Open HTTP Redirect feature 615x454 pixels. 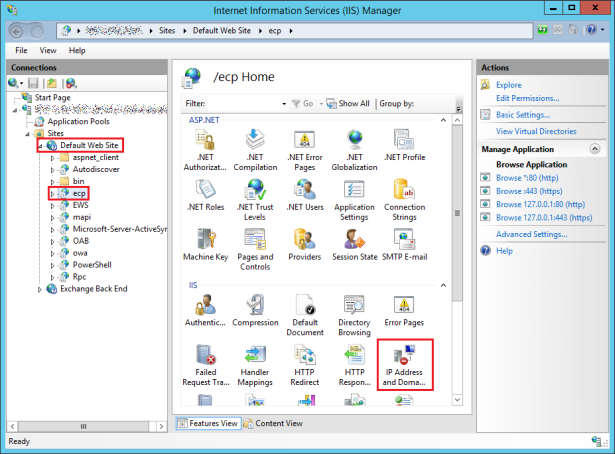(x=305, y=365)
